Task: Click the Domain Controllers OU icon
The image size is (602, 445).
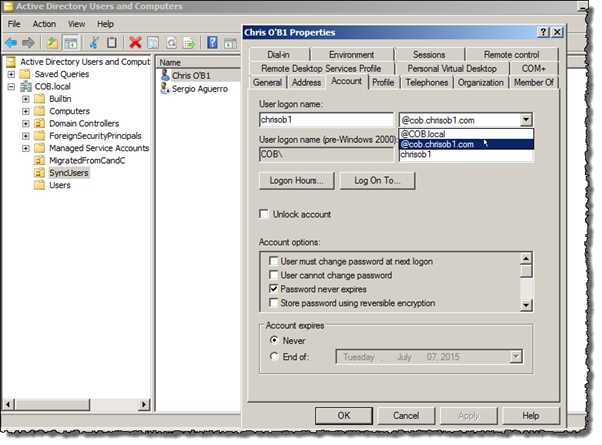Action: (x=39, y=123)
